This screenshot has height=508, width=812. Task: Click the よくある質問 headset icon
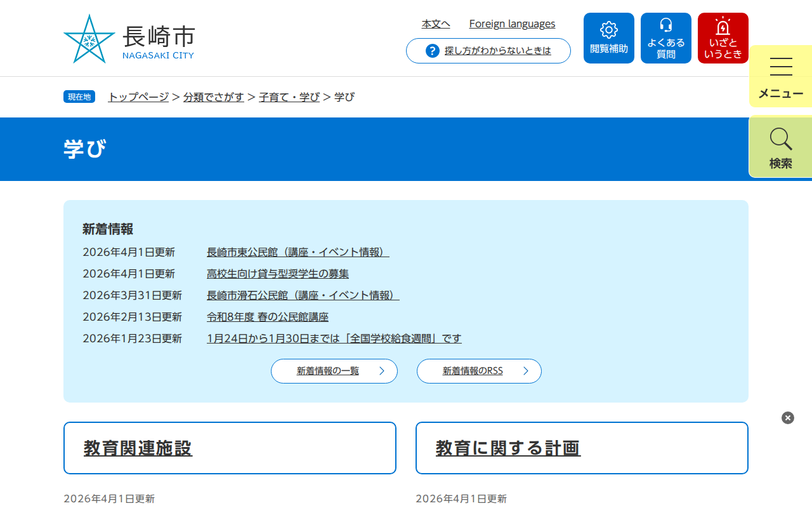click(x=665, y=37)
